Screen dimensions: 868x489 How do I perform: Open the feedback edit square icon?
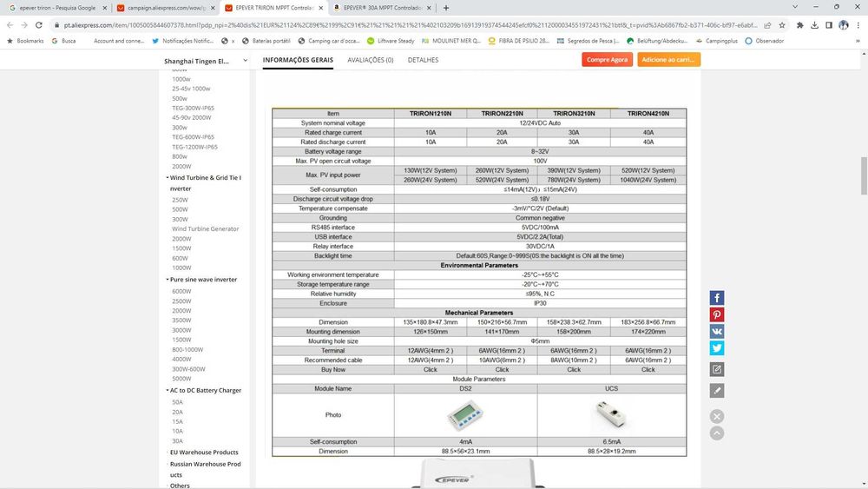pos(716,369)
